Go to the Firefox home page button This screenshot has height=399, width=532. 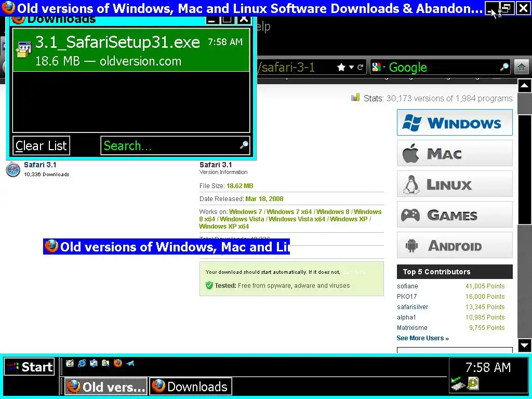(522, 67)
